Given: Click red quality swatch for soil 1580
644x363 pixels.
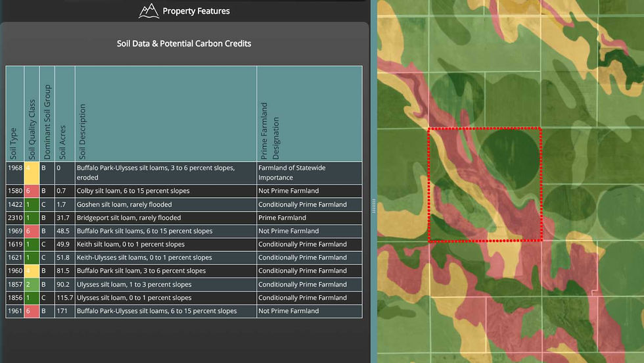Looking at the screenshot, I should point(32,191).
